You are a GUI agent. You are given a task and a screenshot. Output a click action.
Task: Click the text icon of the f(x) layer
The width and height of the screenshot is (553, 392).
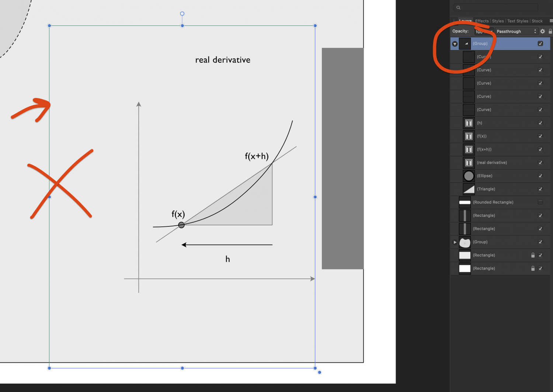tap(469, 136)
